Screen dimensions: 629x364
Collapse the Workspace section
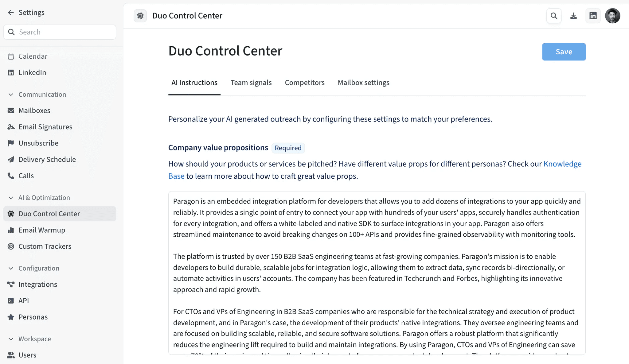point(11,339)
